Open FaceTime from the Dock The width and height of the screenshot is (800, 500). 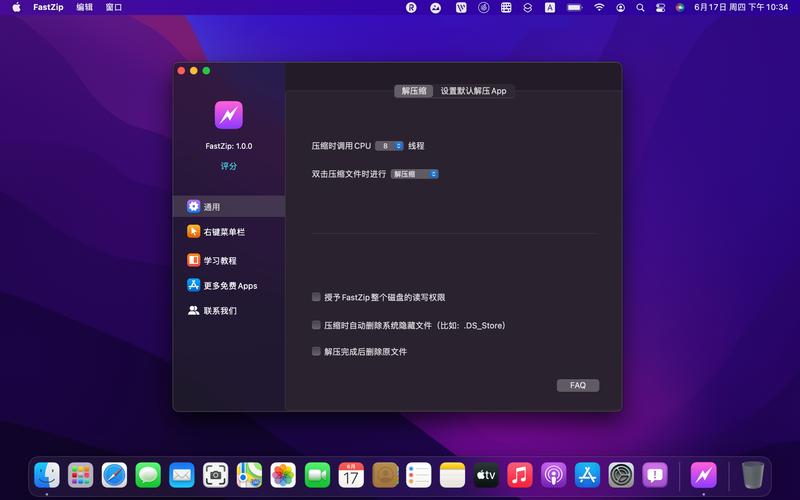(317, 475)
